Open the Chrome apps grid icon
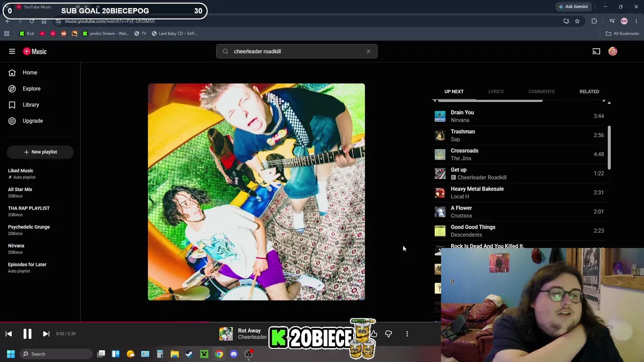The height and width of the screenshot is (362, 644). pyautogui.click(x=7, y=34)
